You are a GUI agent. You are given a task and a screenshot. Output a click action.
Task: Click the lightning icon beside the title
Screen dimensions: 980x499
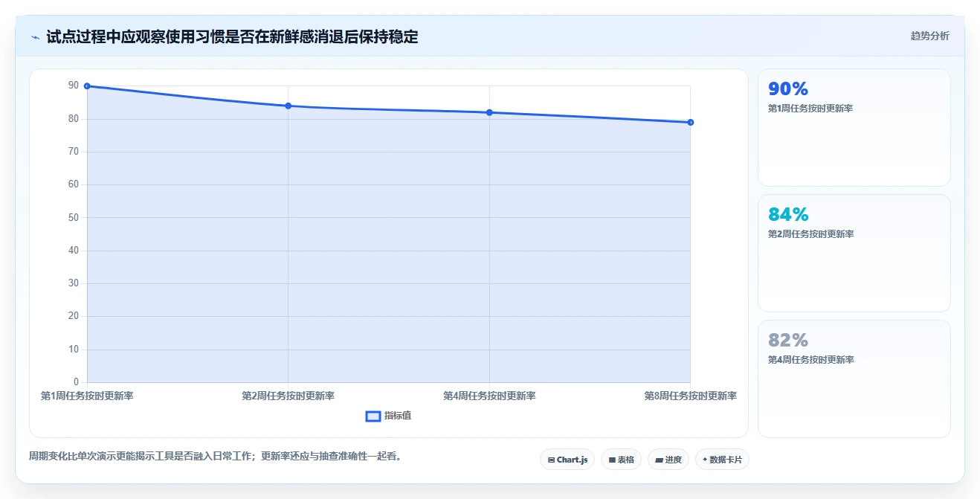[35, 37]
